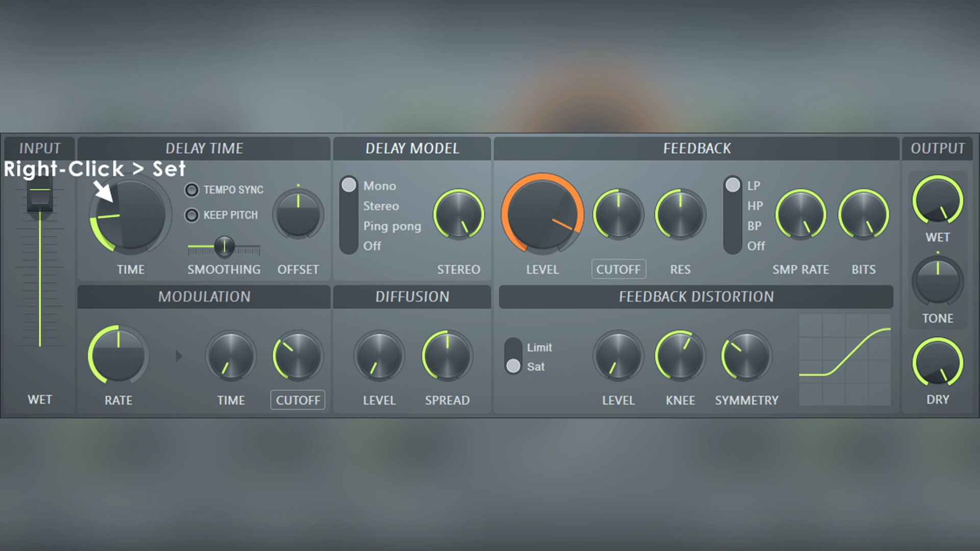Click the Feedback RES knob
Viewport: 980px width, 551px height.
point(680,214)
